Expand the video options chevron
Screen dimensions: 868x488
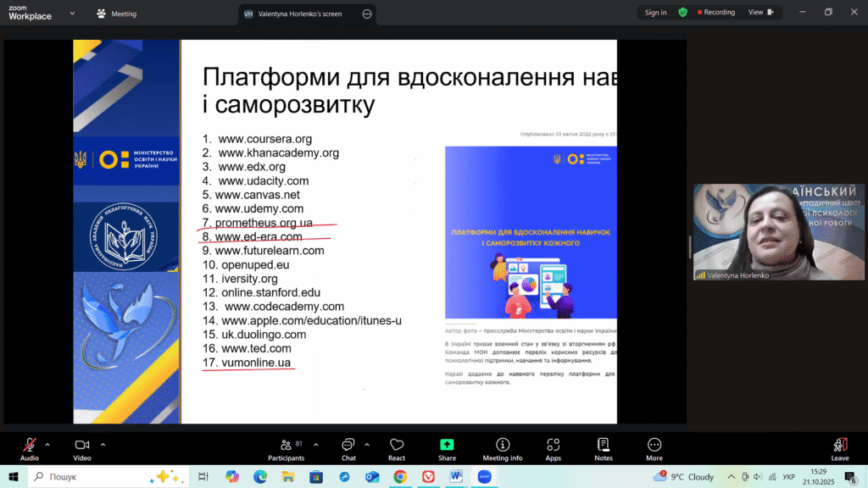point(103,444)
